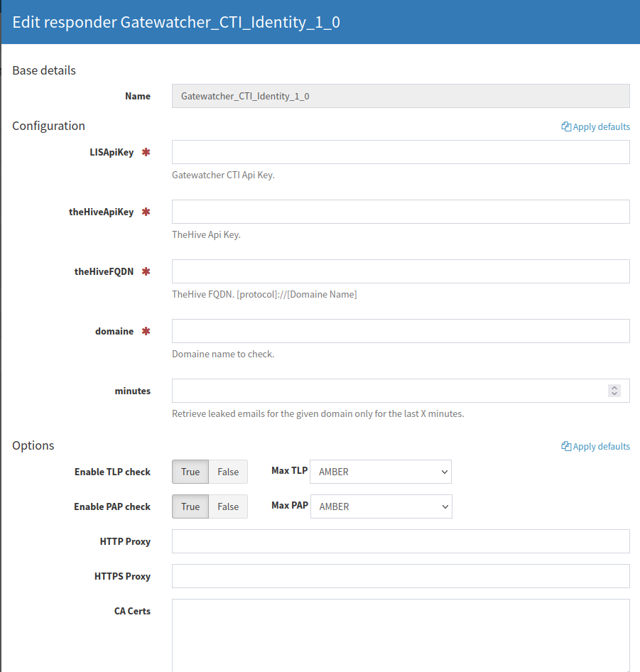Click the 'Configuration' section heading
The height and width of the screenshot is (672, 640).
pos(49,126)
